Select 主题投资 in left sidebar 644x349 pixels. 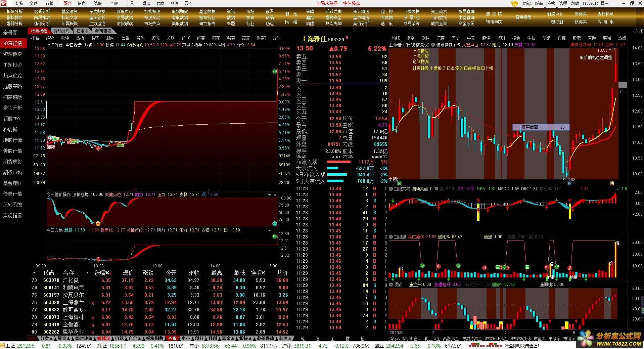pyautogui.click(x=12, y=65)
